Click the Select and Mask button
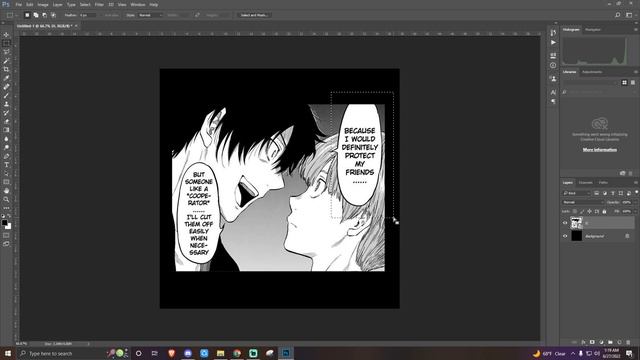 click(254, 15)
